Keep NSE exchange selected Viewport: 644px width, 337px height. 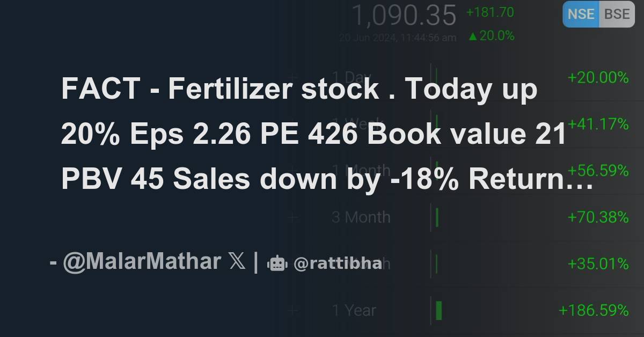click(x=580, y=14)
